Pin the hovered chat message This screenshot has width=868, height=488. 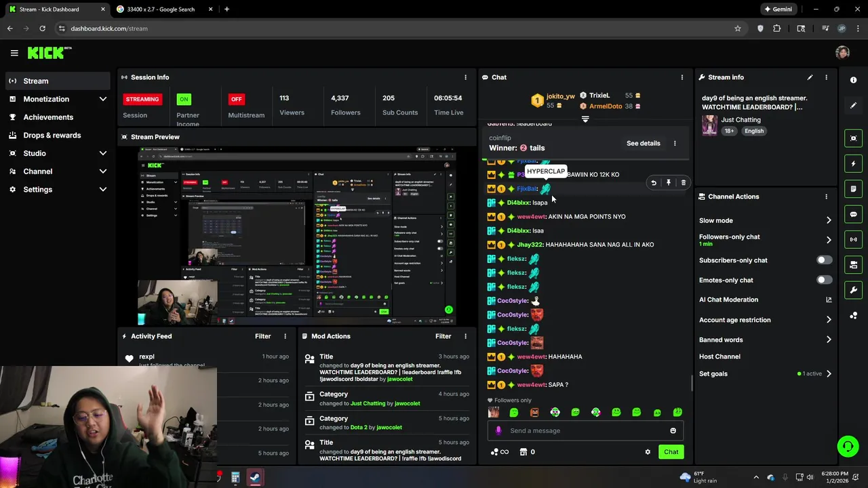click(x=669, y=182)
